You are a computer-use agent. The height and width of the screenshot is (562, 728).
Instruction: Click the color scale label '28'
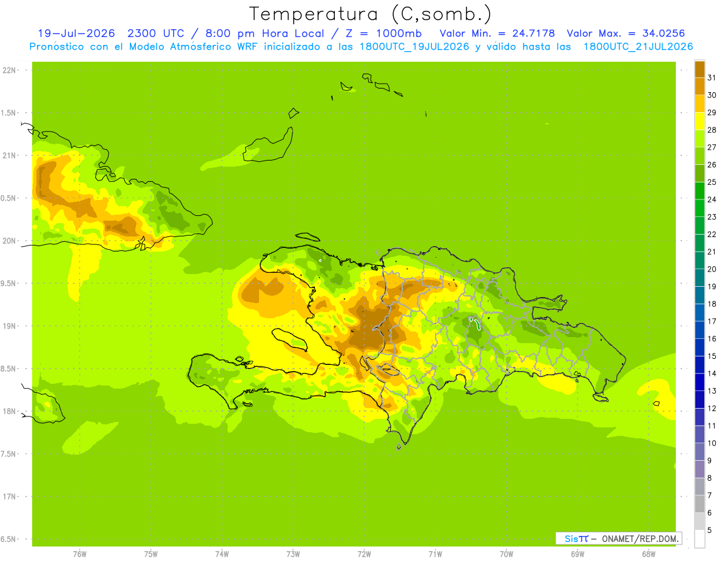[712, 130]
